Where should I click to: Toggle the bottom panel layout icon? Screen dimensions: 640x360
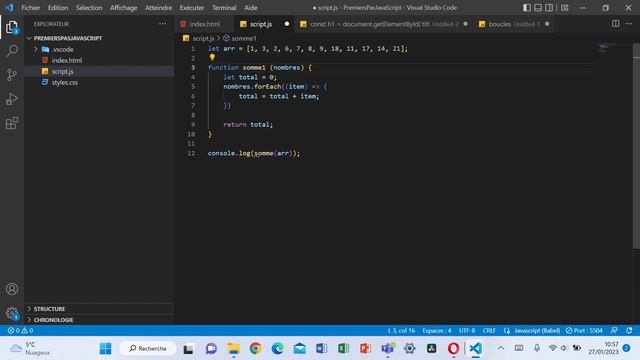coord(538,7)
